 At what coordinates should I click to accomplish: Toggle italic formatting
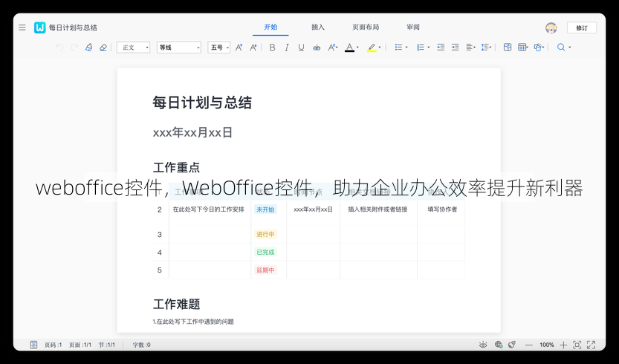pos(287,48)
